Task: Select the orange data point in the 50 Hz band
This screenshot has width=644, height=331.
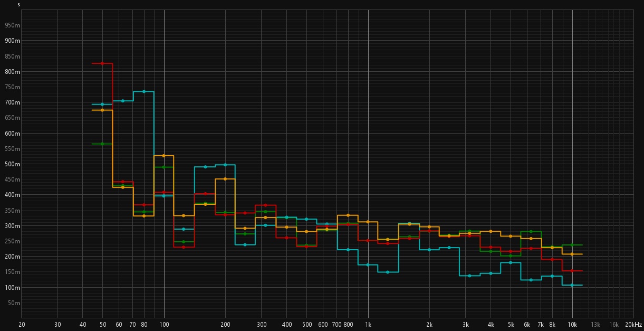Action: (102, 110)
